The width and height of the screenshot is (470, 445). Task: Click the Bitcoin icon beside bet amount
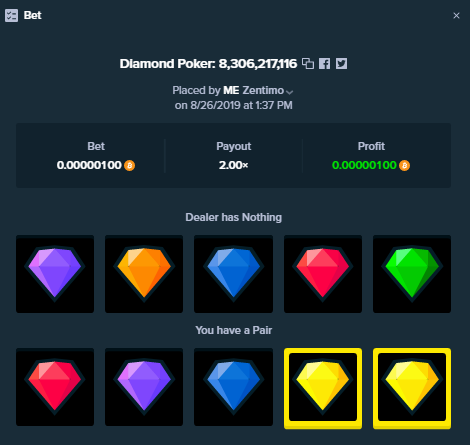point(129,165)
